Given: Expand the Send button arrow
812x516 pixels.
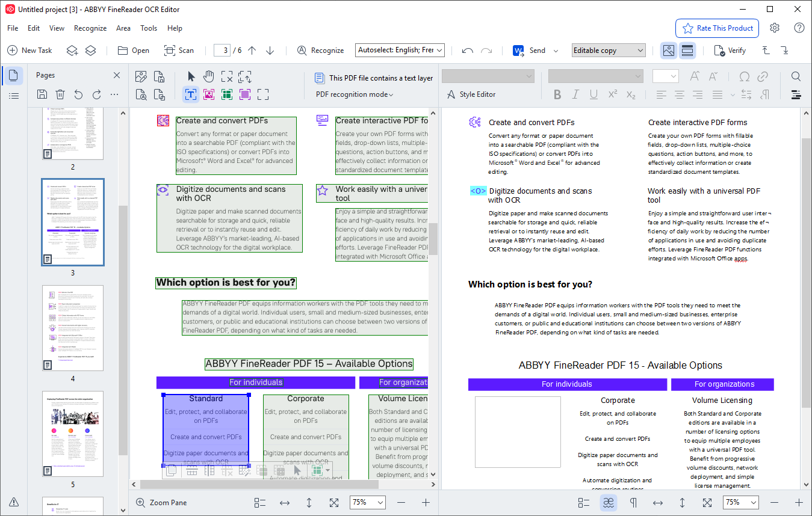Looking at the screenshot, I should point(556,51).
